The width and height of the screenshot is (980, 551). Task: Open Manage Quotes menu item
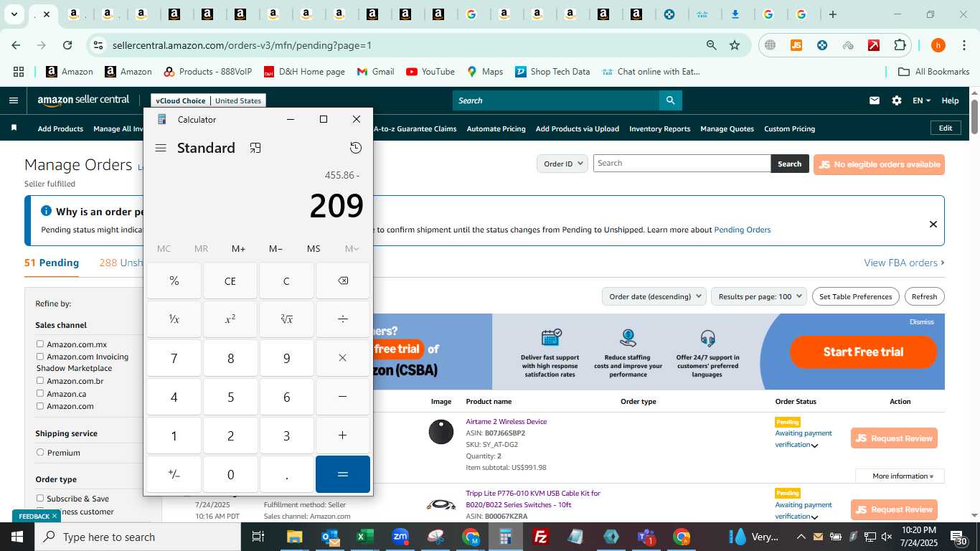[727, 128]
